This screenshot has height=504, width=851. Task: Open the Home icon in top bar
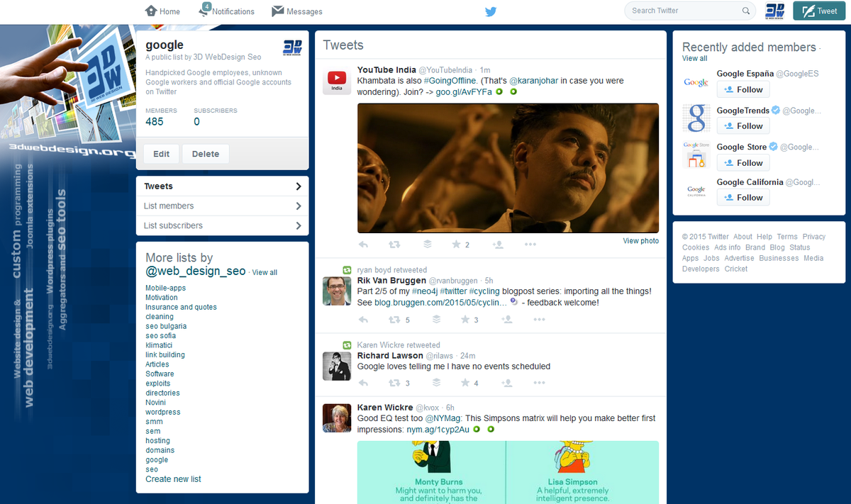click(150, 11)
